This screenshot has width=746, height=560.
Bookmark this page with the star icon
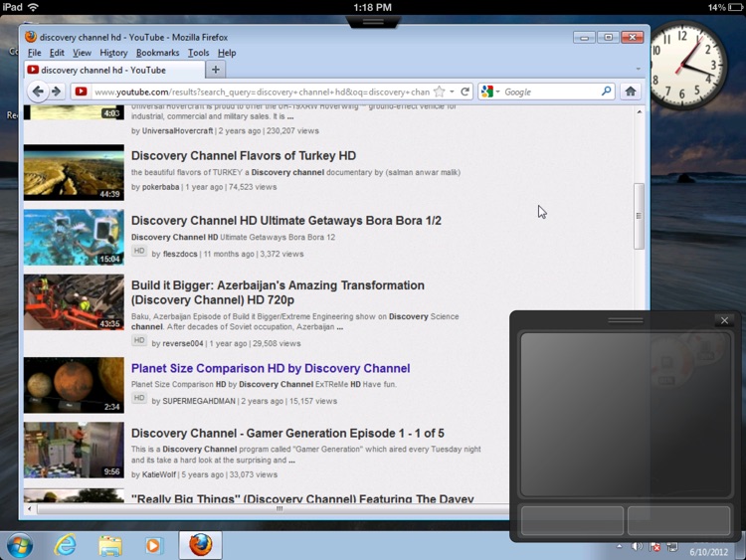(x=440, y=92)
